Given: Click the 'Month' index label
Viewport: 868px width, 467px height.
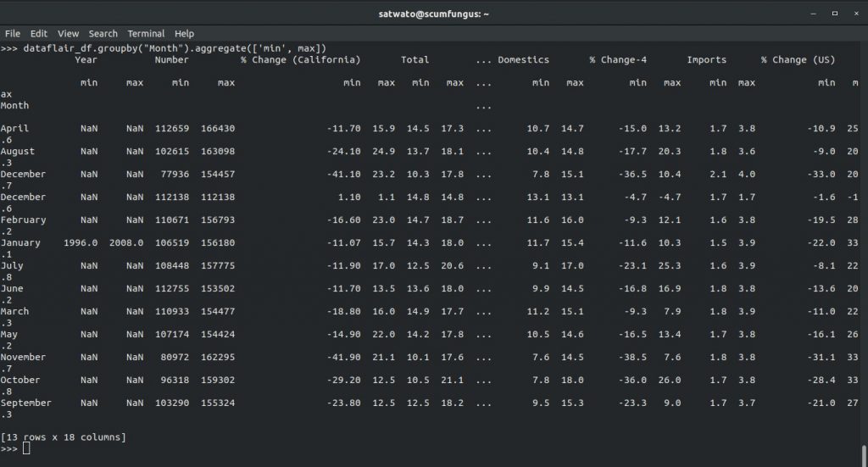Looking at the screenshot, I should point(14,105).
